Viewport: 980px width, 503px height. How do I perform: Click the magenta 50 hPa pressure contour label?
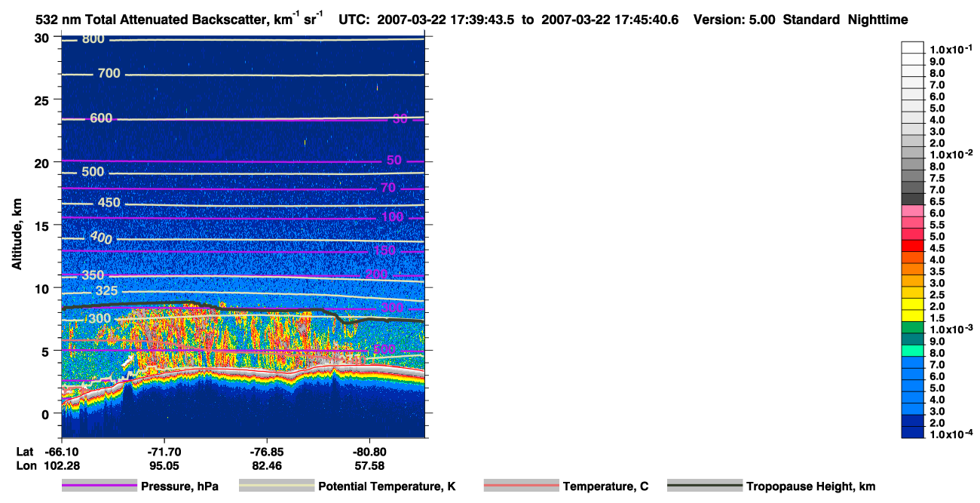click(394, 161)
